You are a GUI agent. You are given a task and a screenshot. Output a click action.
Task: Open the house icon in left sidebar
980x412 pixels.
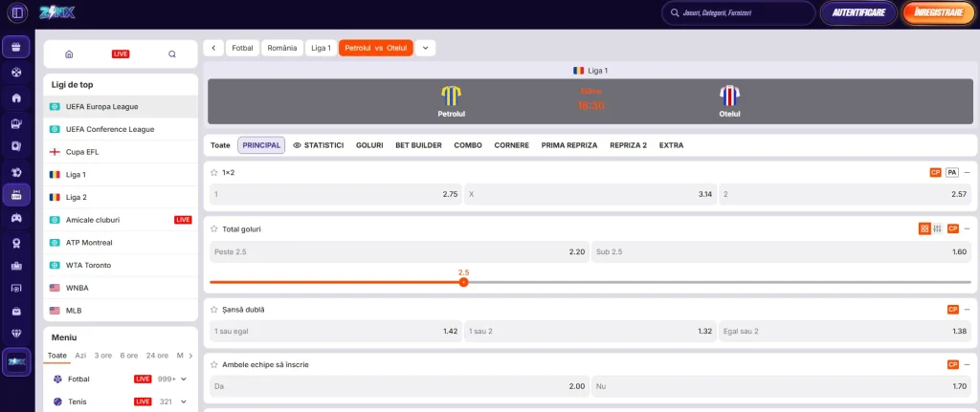point(17,98)
